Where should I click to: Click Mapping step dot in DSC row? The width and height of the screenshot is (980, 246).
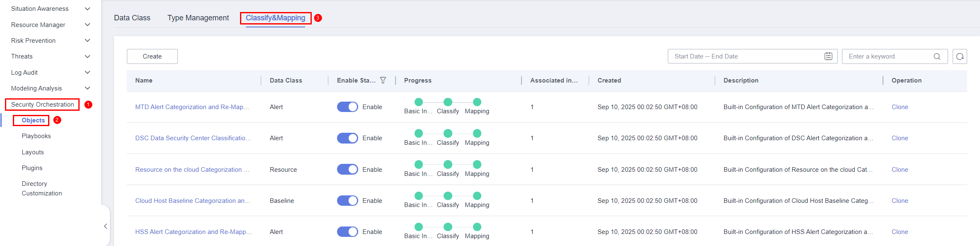477,133
